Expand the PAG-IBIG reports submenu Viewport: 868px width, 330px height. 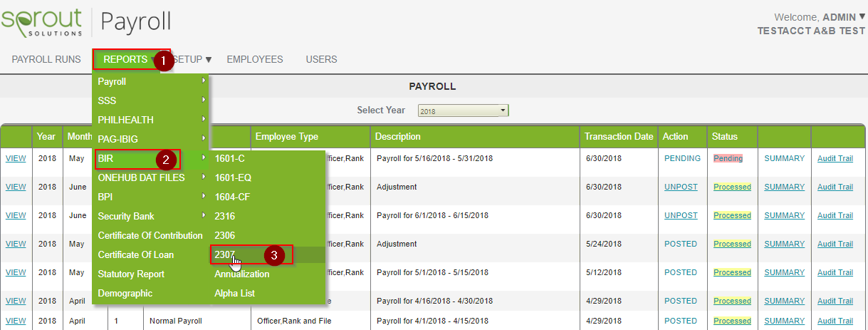151,139
